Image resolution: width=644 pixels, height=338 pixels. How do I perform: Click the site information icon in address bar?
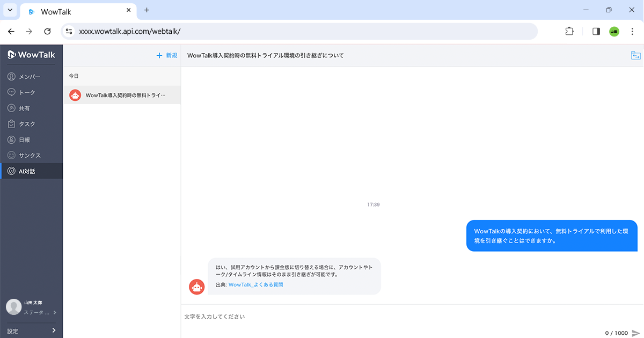click(x=69, y=32)
